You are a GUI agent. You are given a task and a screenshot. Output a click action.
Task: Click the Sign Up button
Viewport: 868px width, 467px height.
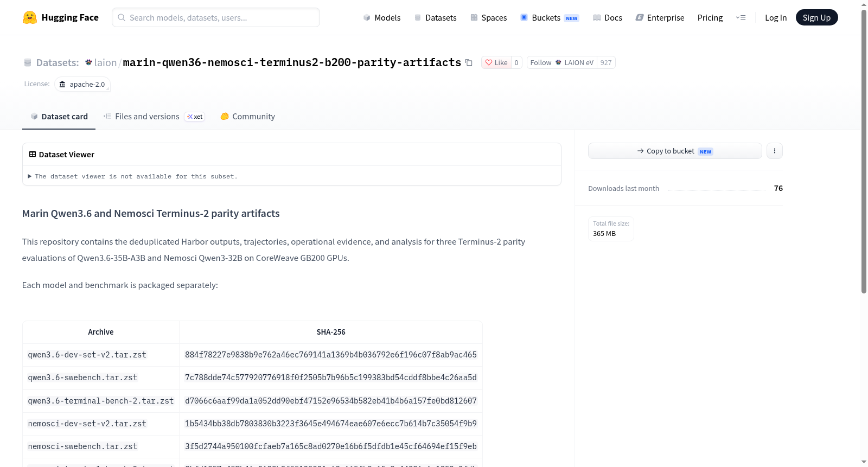[816, 17]
